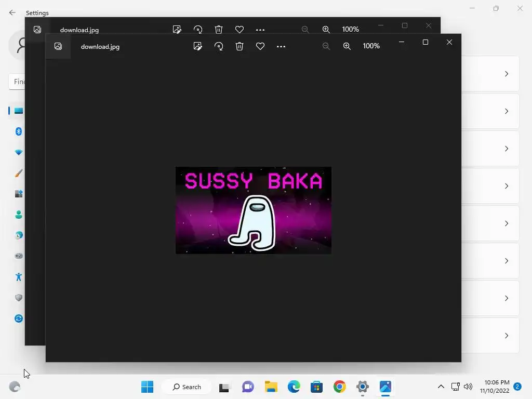Open Personalization brush icon in Settings sidebar
The image size is (532, 399).
tap(19, 174)
